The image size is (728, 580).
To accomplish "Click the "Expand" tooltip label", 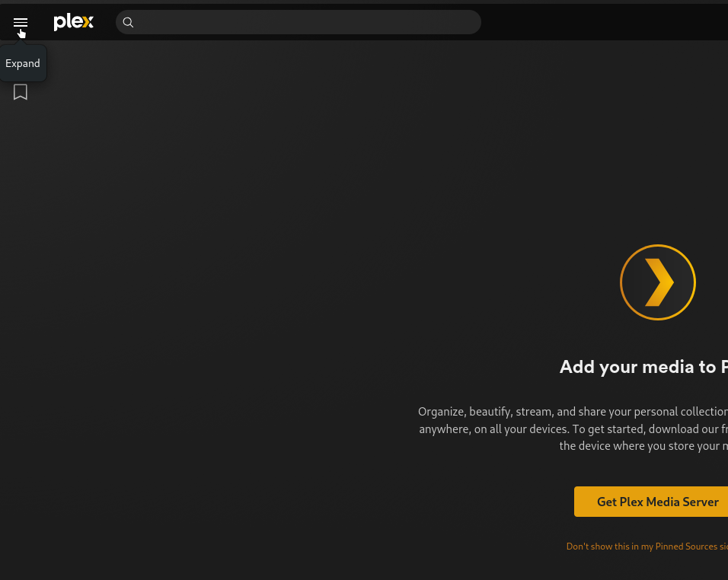I will tap(23, 64).
